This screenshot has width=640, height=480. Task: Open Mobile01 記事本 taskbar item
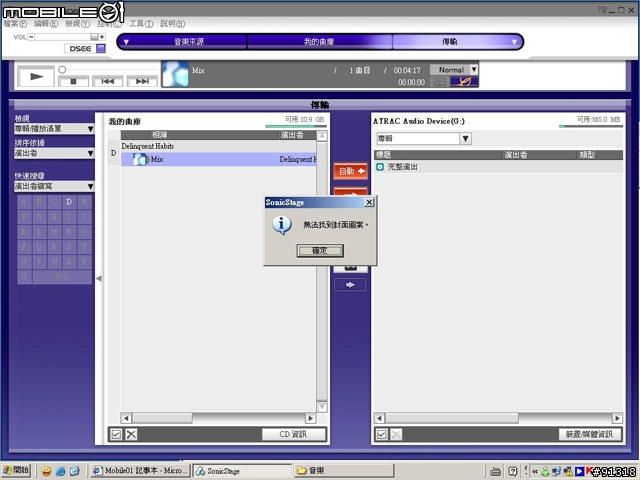pyautogui.click(x=140, y=471)
